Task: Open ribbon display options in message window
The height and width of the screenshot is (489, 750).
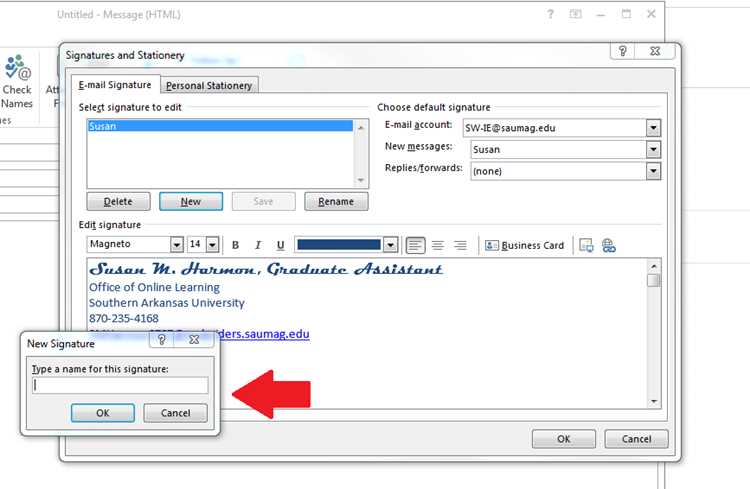Action: coord(575,14)
